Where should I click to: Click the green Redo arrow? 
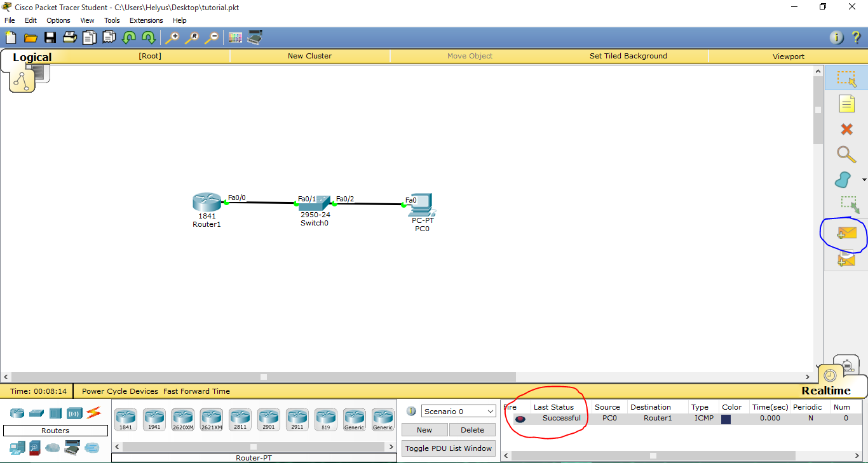click(x=149, y=37)
